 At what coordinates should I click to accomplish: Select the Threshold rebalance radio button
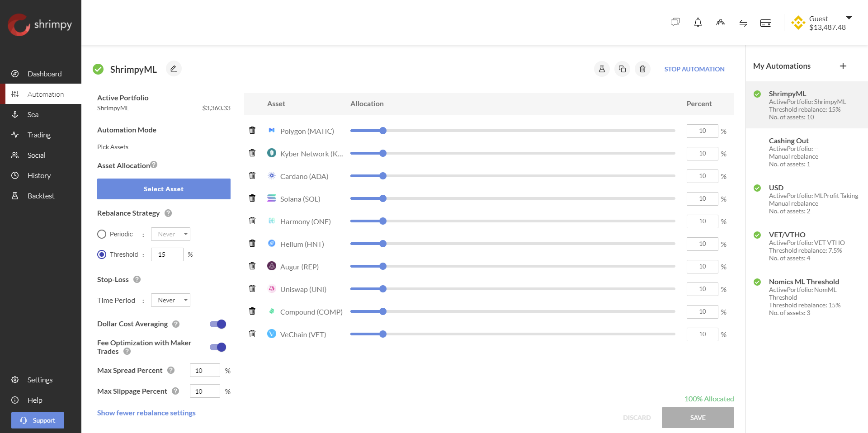pos(102,254)
